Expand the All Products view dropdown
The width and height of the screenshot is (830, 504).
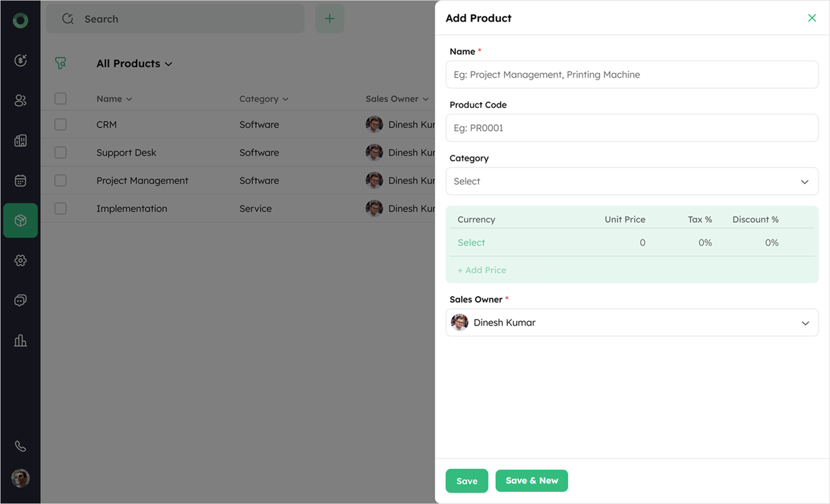(134, 64)
